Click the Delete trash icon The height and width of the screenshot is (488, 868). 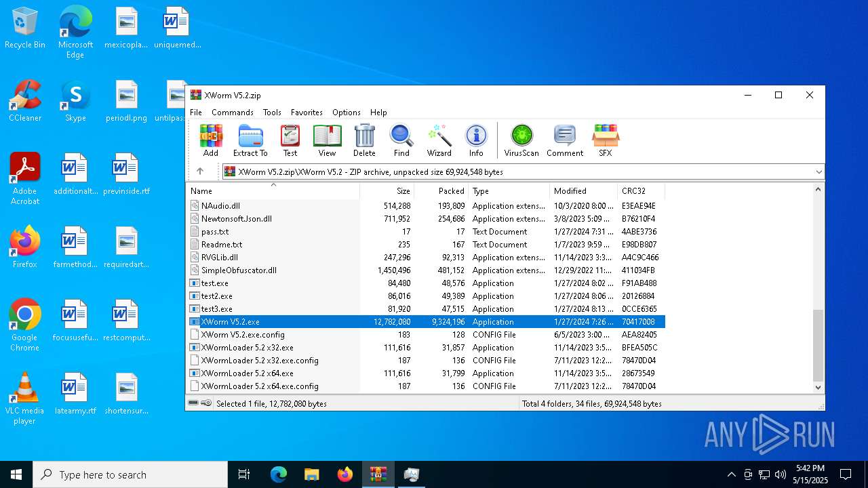coord(364,140)
